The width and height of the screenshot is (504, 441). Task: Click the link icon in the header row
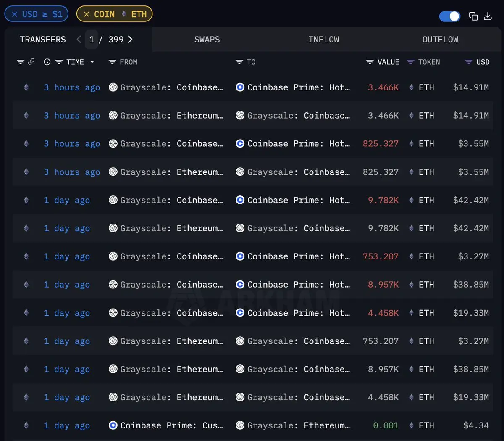[x=31, y=62]
